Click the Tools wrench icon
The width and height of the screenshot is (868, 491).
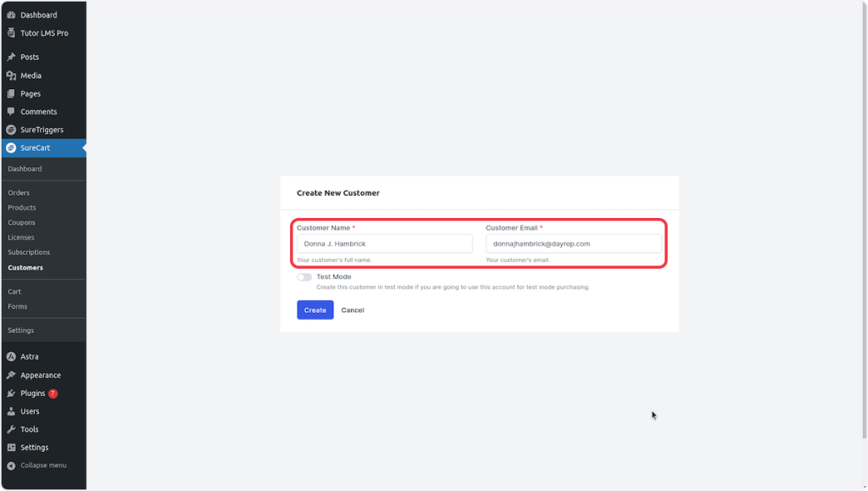11,429
